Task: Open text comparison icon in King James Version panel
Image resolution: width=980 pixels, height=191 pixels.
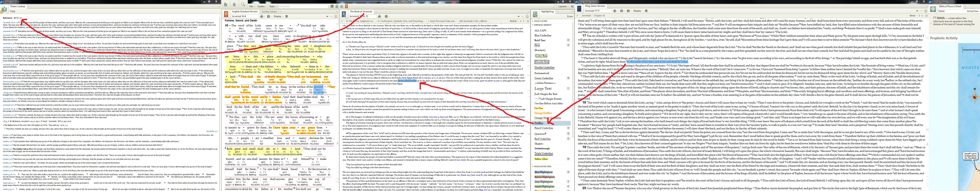Action: pos(622,11)
